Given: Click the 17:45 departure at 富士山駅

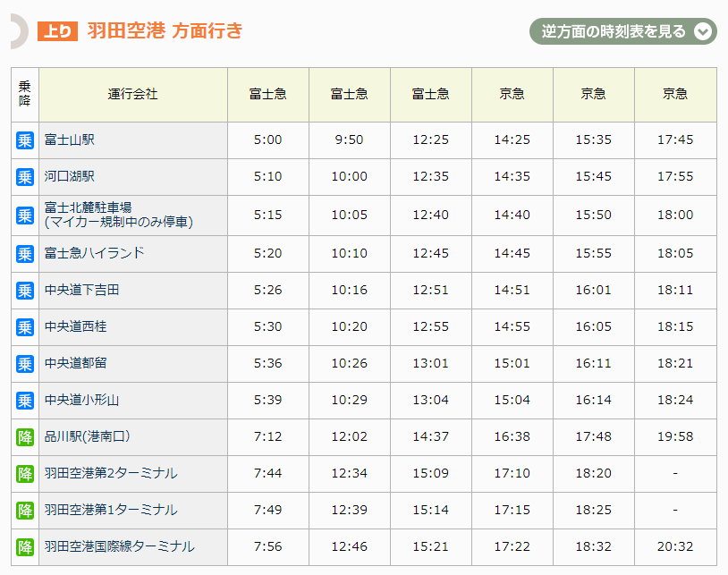Looking at the screenshot, I should pos(675,140).
